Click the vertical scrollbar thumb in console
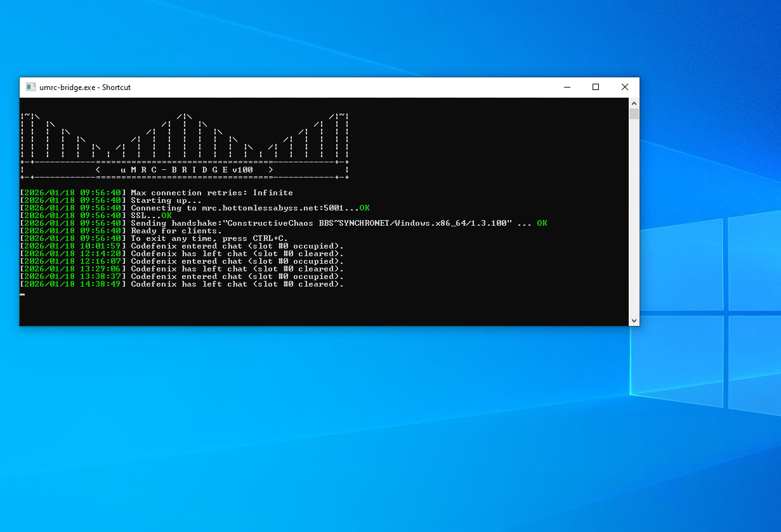Viewport: 781px width, 532px height. click(634, 114)
